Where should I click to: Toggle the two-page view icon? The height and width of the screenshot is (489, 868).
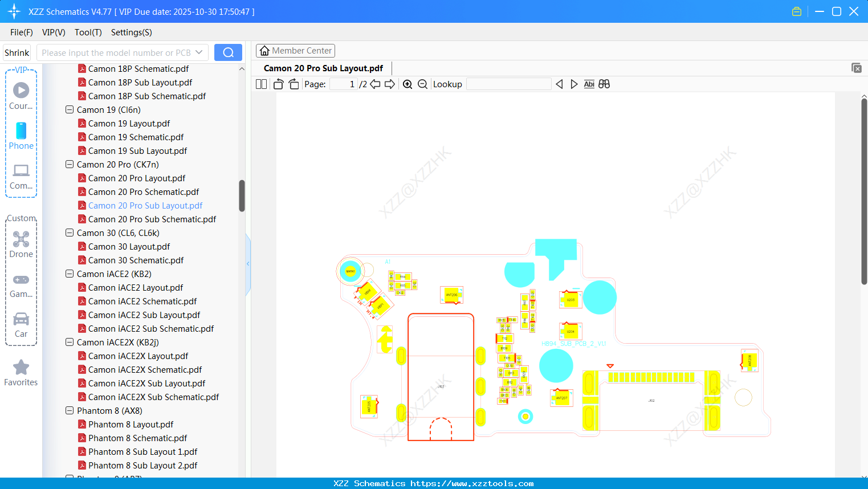pyautogui.click(x=262, y=84)
